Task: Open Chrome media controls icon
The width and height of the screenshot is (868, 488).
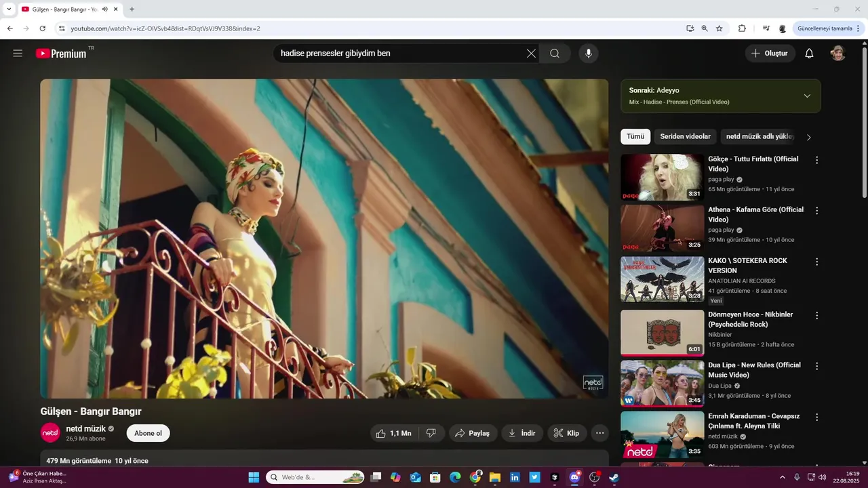Action: tap(766, 28)
